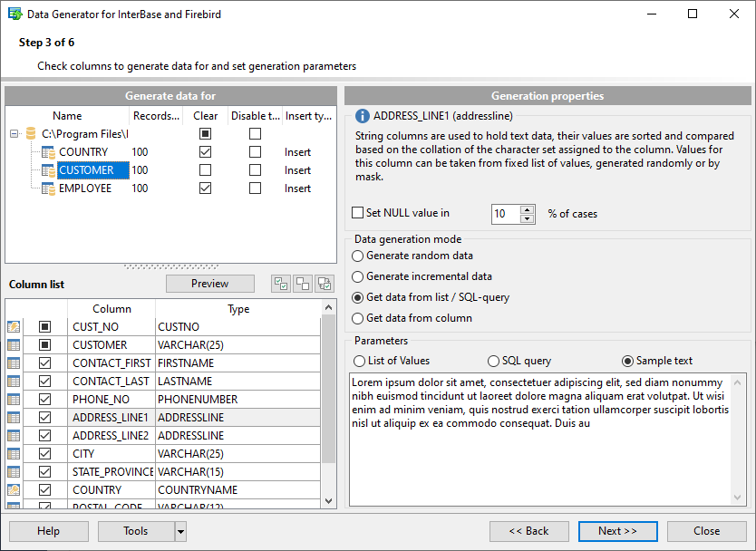Select the Sample text parameter option
Image resolution: width=756 pixels, height=551 pixels.
click(627, 361)
